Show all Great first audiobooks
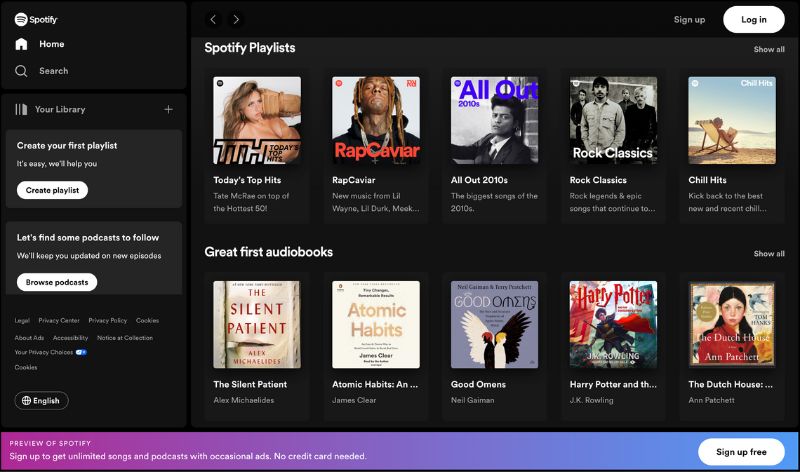The width and height of the screenshot is (800, 472). 769,254
